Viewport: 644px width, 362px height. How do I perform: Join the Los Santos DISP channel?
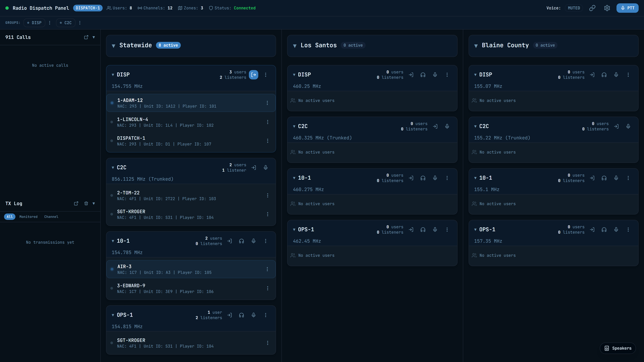point(411,75)
